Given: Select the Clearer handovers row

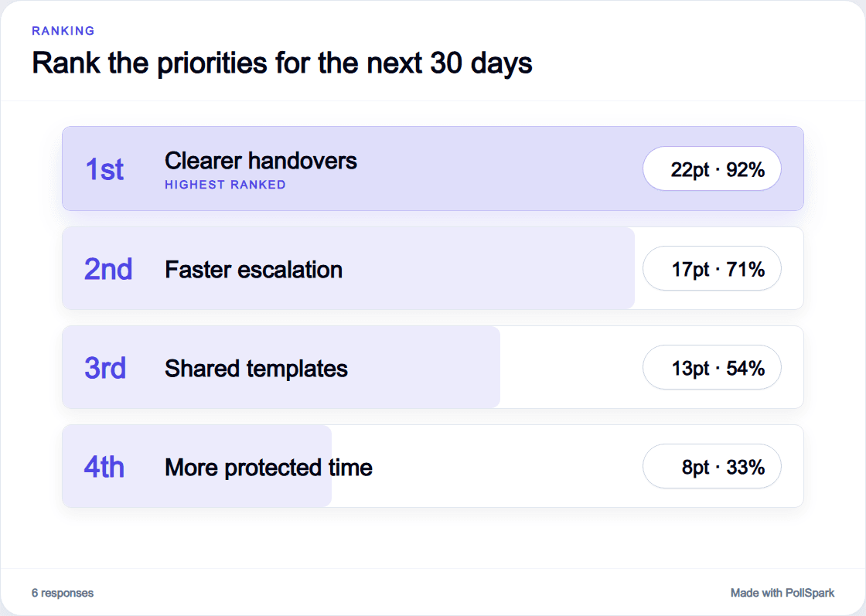Looking at the screenshot, I should pyautogui.click(x=432, y=168).
